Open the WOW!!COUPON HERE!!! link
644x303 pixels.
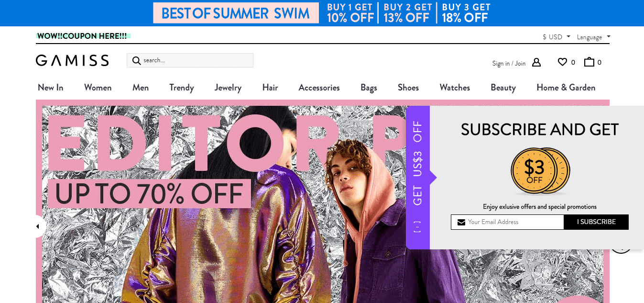(82, 36)
